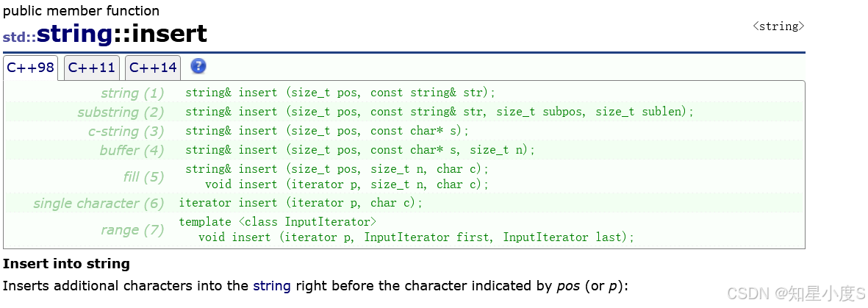
Task: Click the 'range (7)' overload label
Action: (132, 230)
